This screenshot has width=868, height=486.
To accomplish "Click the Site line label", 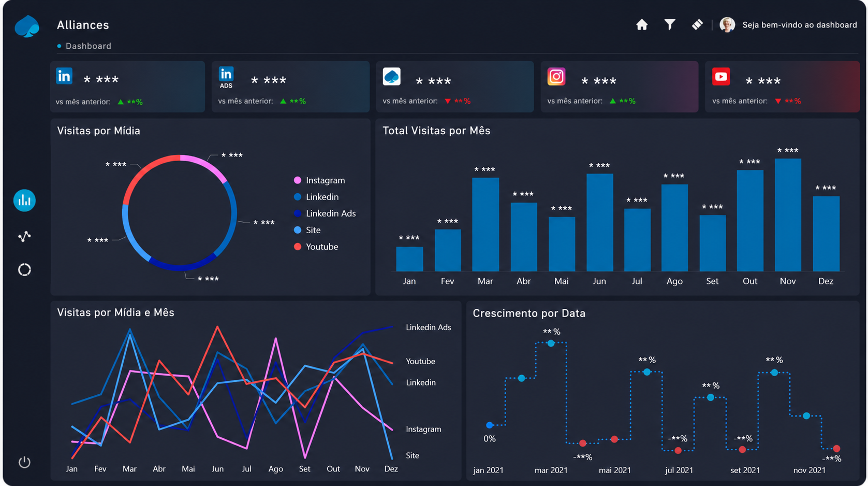I will (413, 455).
